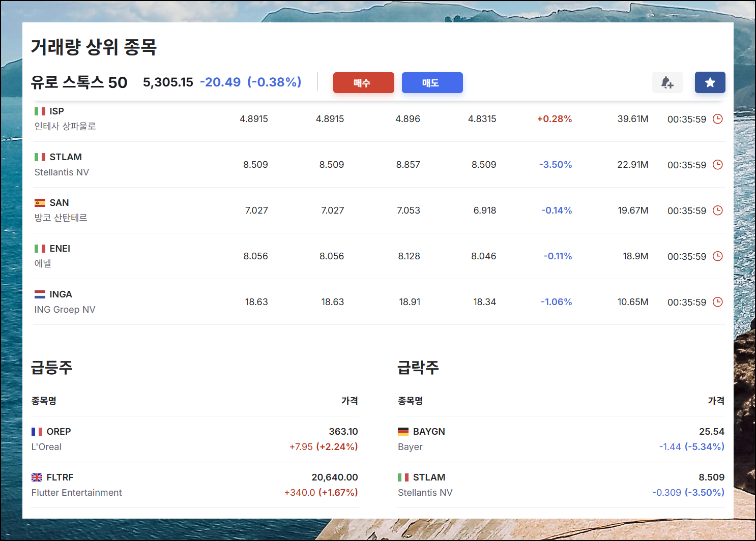
Task: Open the ENEI stock link
Action: pyautogui.click(x=60, y=249)
